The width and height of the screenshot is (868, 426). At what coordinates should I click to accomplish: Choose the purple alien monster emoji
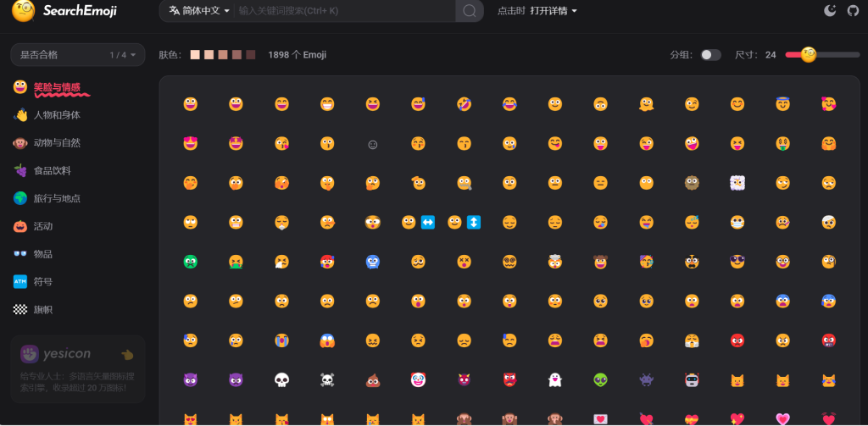point(646,380)
